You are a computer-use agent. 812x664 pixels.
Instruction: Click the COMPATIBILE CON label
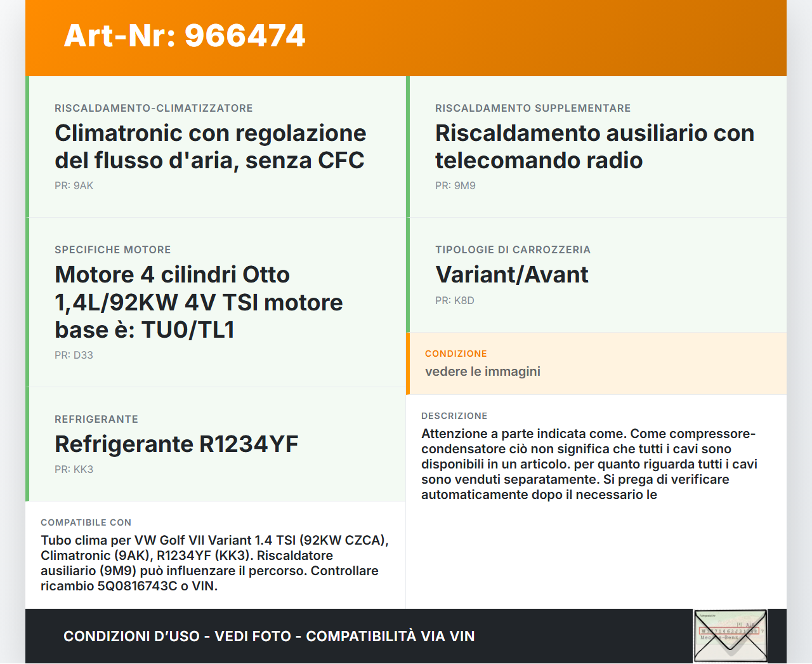click(x=86, y=522)
